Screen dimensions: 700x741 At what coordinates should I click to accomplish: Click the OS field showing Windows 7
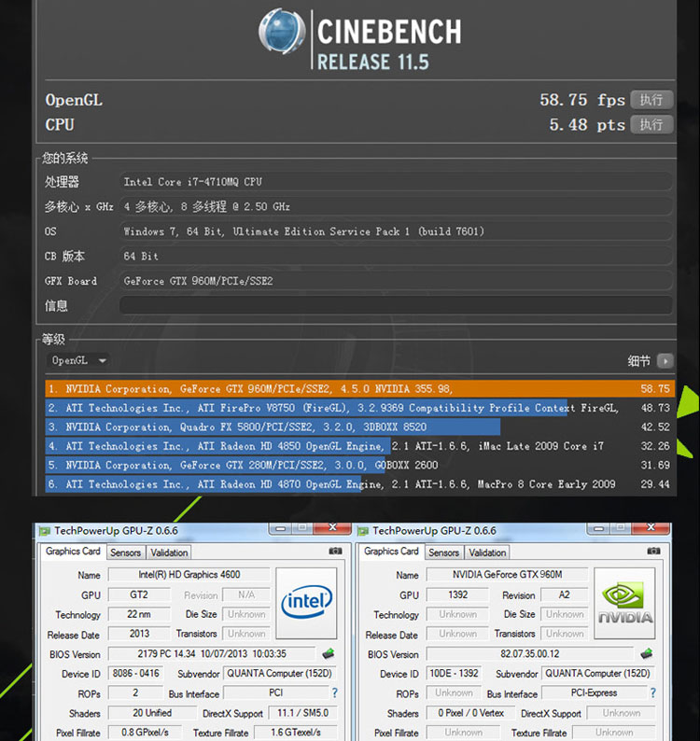[x=396, y=231]
